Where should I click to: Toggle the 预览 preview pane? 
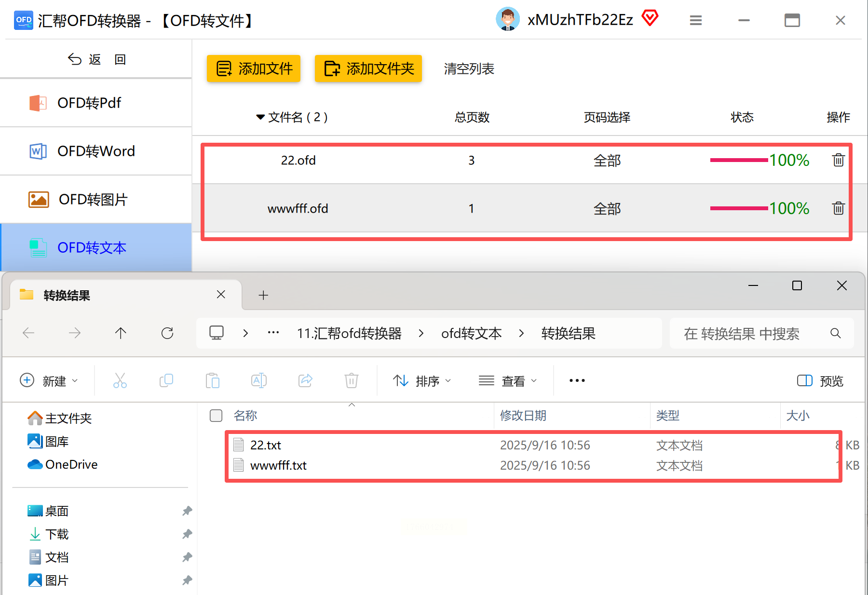pyautogui.click(x=820, y=381)
